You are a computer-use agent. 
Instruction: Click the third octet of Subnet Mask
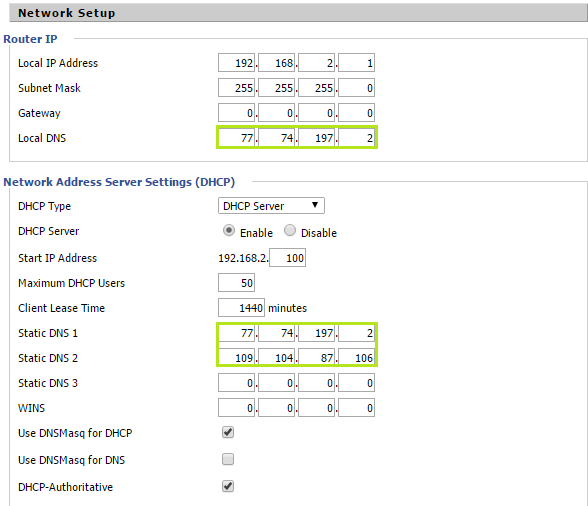[x=316, y=88]
